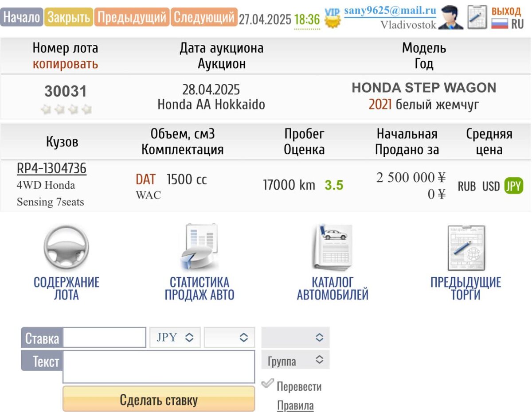Click the Russian flag language icon
Viewport: 532px width, 412px height.
tap(500, 23)
